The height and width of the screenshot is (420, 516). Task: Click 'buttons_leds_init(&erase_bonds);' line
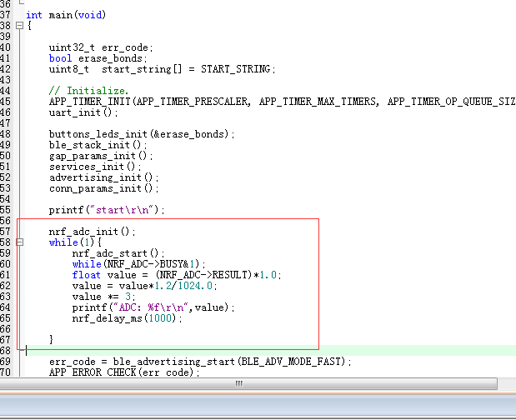[x=142, y=134]
